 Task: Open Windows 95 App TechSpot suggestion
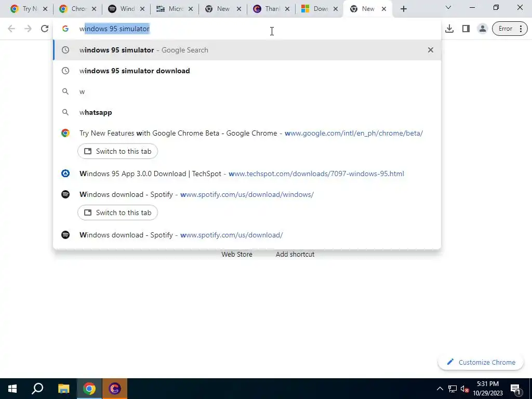247,174
